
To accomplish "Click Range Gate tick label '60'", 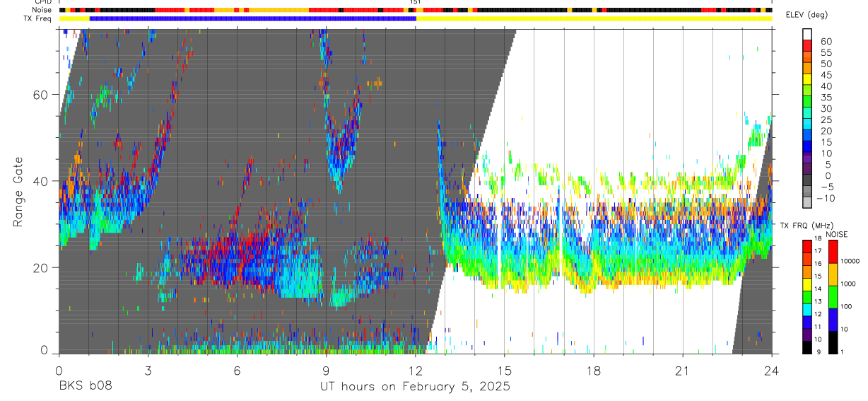I will (x=42, y=95).
